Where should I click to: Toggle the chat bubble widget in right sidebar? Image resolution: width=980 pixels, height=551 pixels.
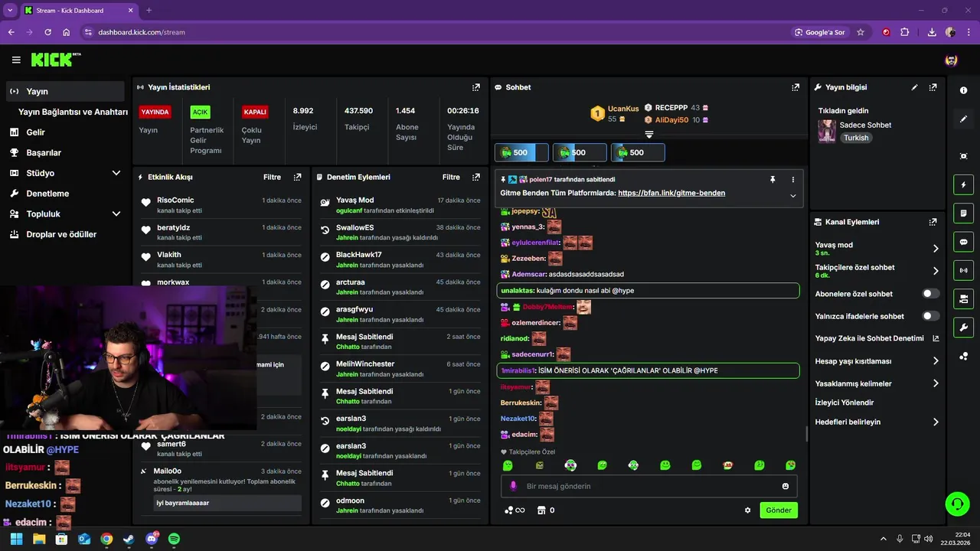pyautogui.click(x=963, y=242)
